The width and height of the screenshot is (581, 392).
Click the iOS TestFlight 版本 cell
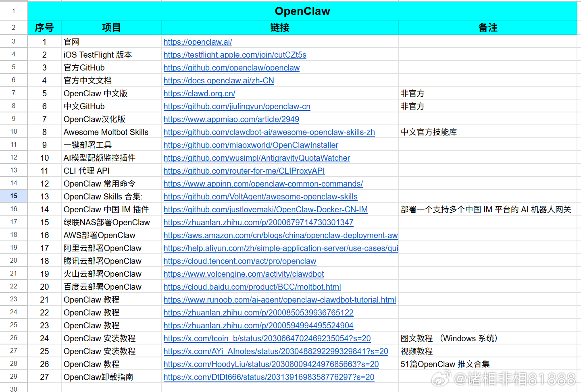tap(111, 55)
